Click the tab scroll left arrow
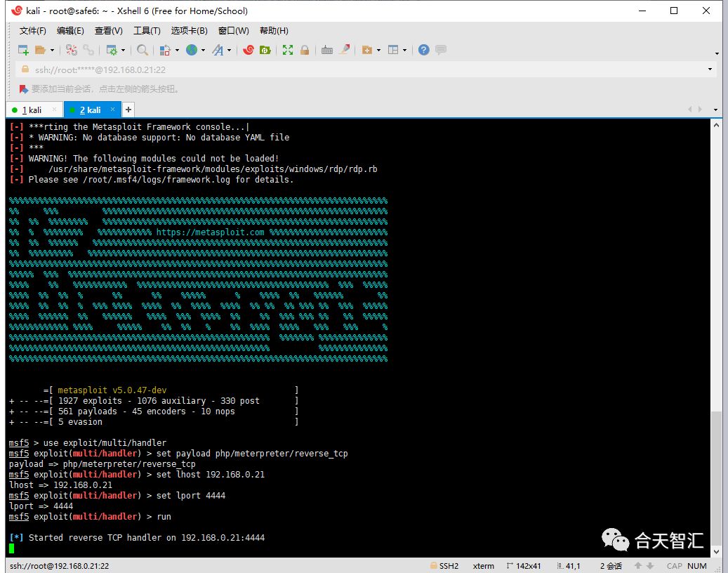Viewport: 728px width, 573px height. point(690,110)
